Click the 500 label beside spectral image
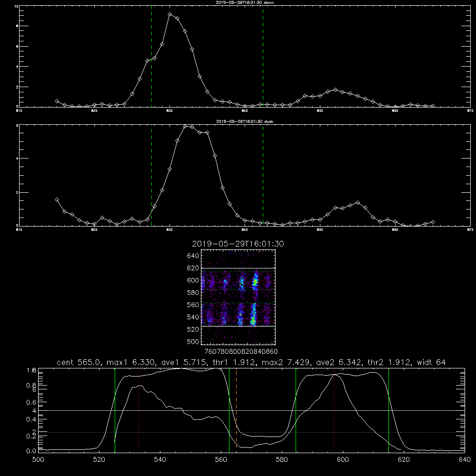Screen dimensions: 476x476 tap(193, 341)
